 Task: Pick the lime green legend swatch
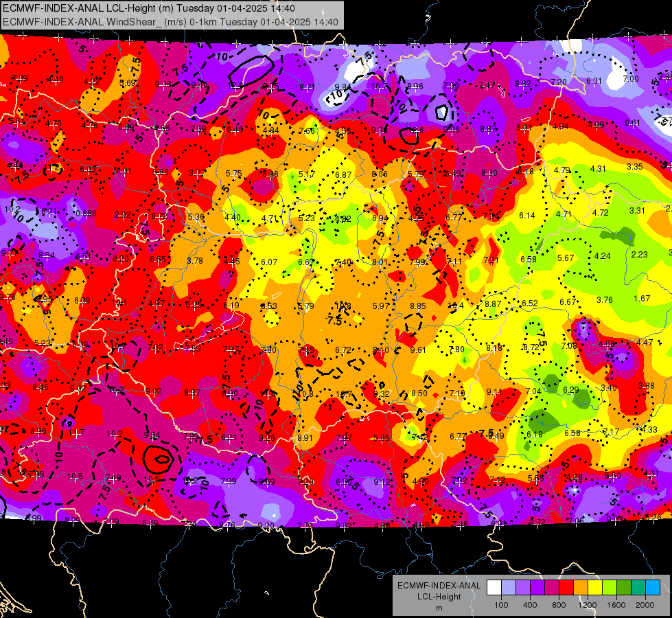(x=610, y=588)
